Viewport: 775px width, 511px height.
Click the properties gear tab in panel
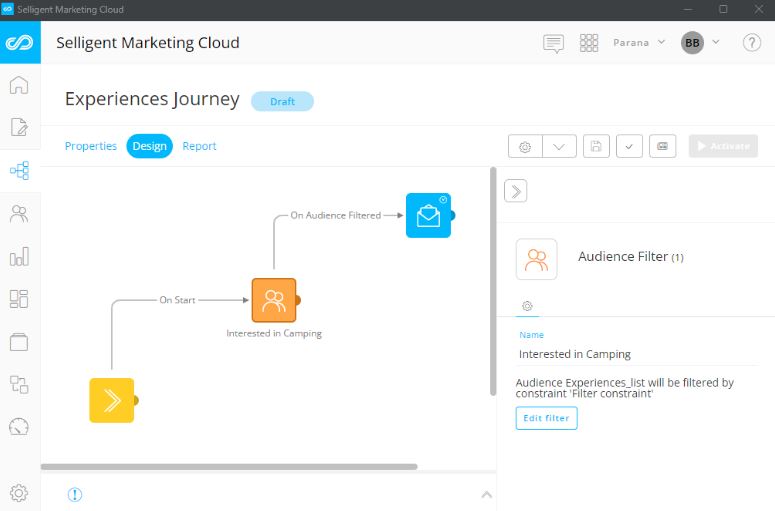(x=527, y=306)
